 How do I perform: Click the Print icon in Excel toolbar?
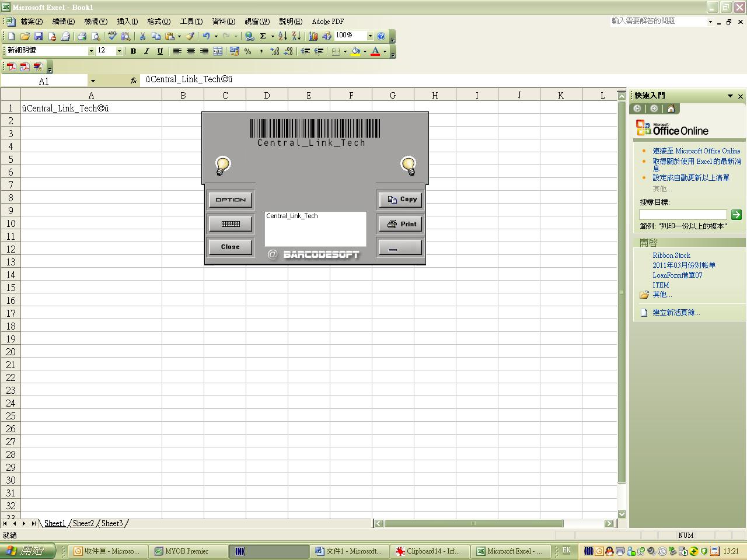pyautogui.click(x=82, y=36)
